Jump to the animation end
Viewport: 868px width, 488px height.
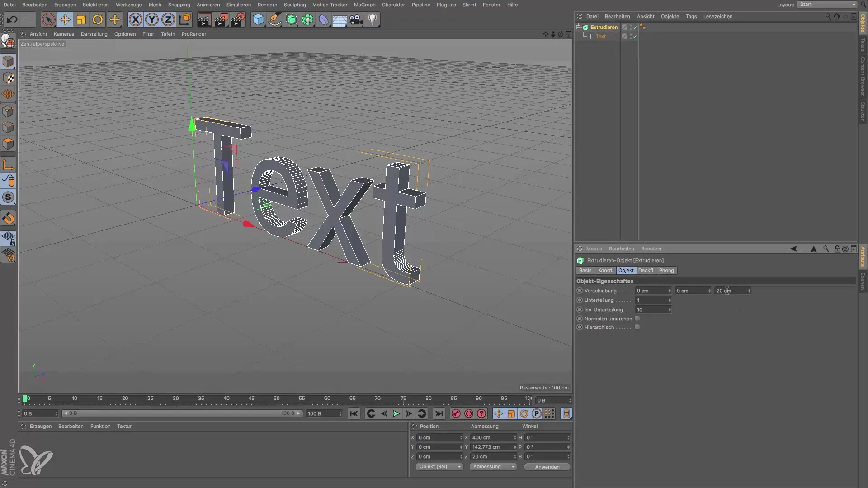click(x=439, y=413)
